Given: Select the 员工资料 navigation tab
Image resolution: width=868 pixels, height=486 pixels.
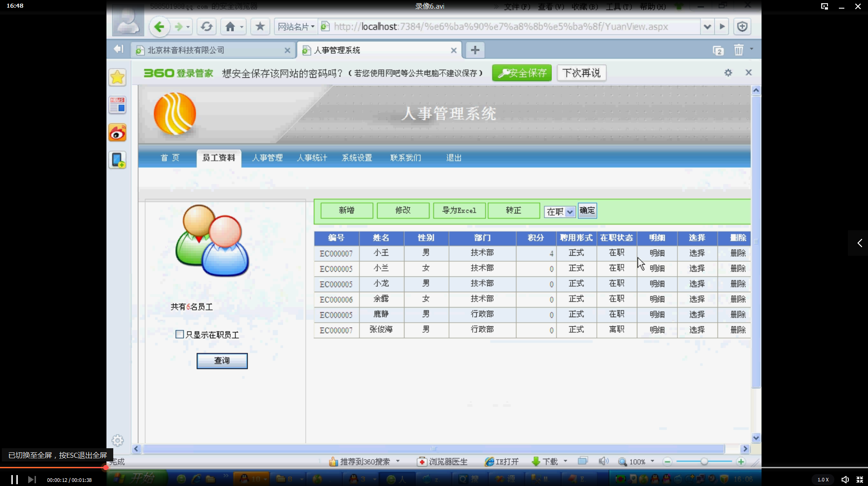Looking at the screenshot, I should (x=219, y=158).
